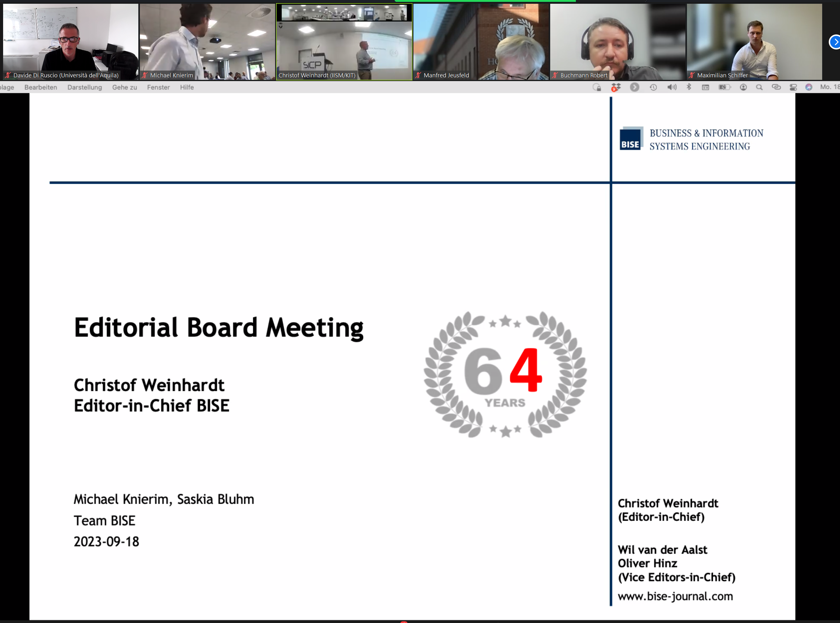The image size is (840, 623).
Task: Click Oliver Hinz name
Action: pyautogui.click(x=647, y=564)
